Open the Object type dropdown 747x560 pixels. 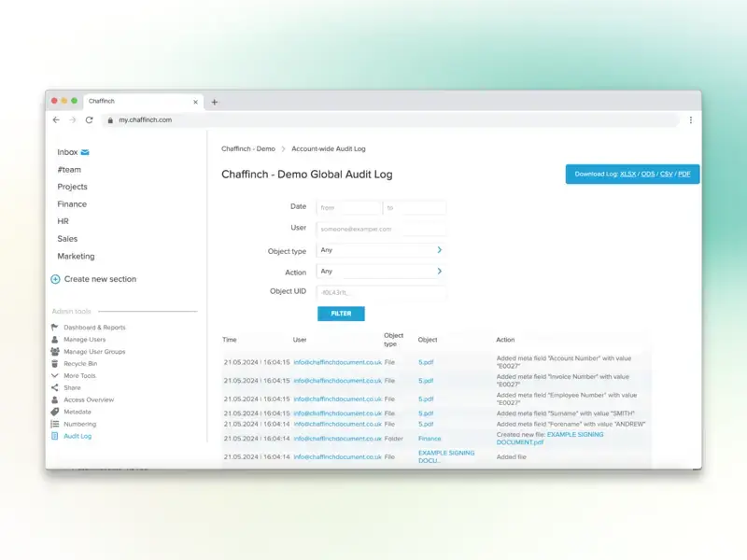pyautogui.click(x=381, y=250)
